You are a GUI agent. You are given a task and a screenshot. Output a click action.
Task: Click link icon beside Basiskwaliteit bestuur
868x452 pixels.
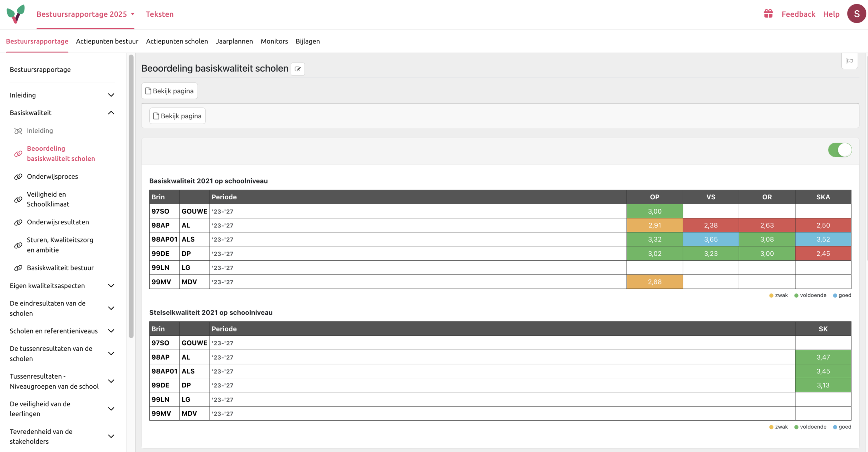click(x=18, y=268)
